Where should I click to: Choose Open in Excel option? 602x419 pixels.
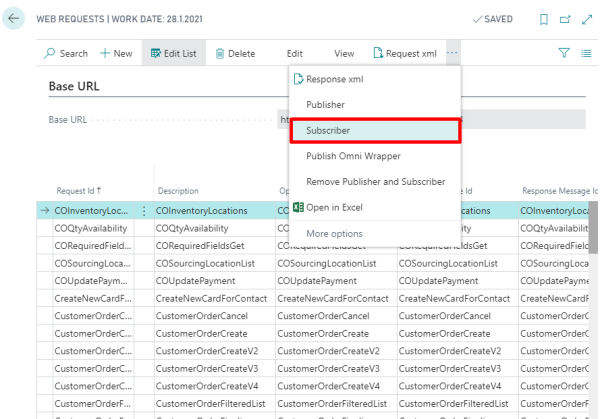(x=334, y=207)
